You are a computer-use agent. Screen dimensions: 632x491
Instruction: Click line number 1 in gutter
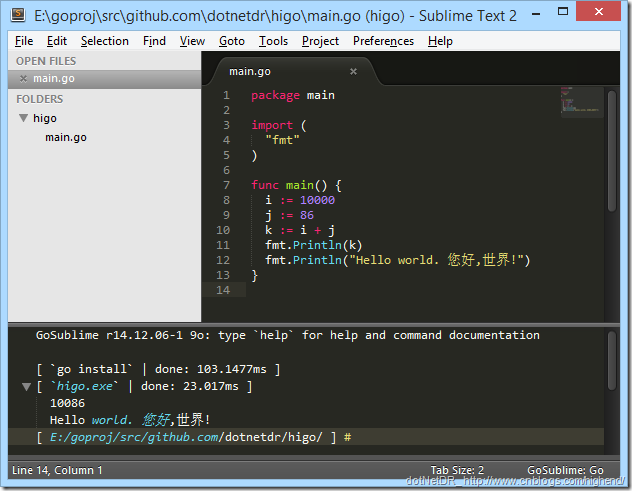pos(227,95)
